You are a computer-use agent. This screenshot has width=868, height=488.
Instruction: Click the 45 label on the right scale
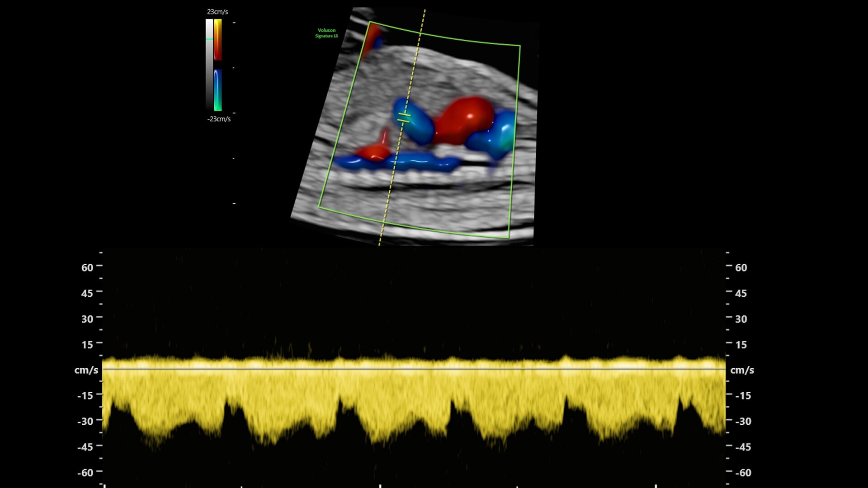click(x=741, y=293)
